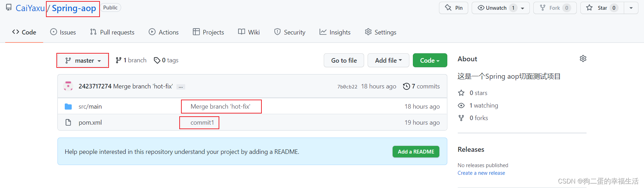Click the folder icon for src/main
The image size is (644, 188).
coord(68,107)
